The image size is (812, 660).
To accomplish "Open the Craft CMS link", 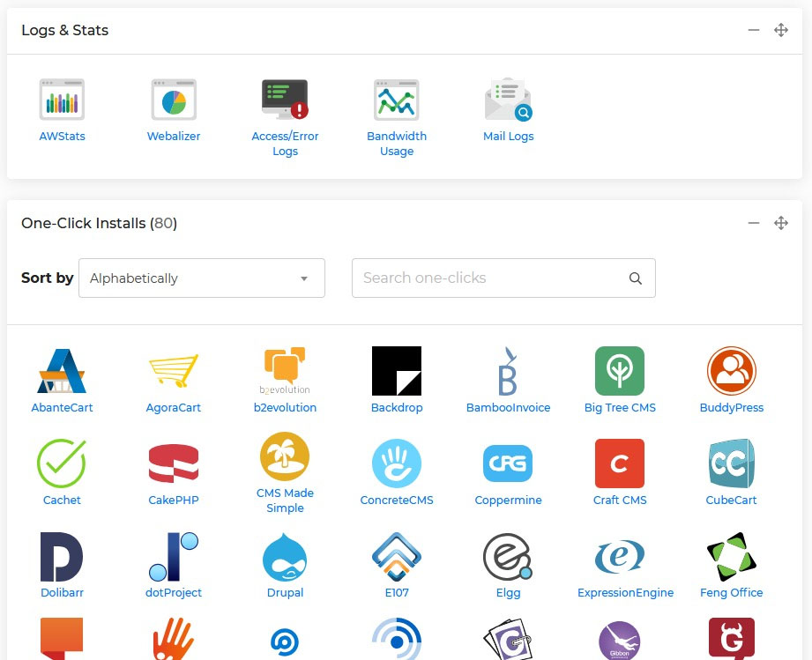I will coord(620,500).
